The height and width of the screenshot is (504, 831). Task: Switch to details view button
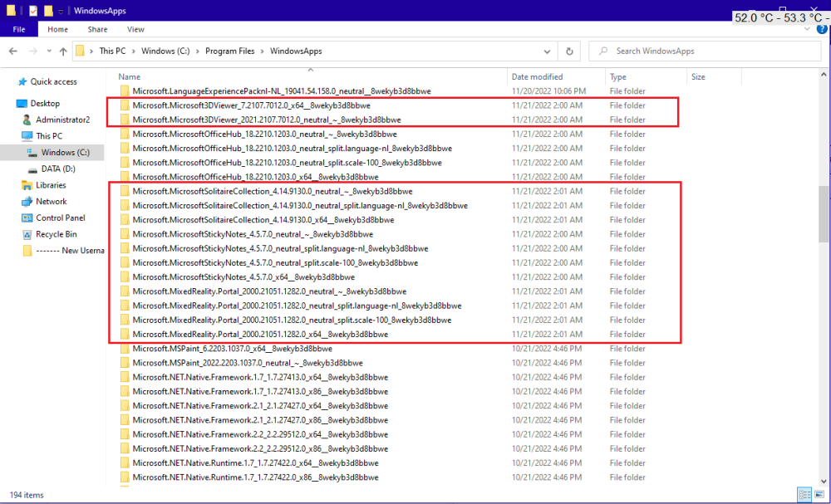pos(804,495)
